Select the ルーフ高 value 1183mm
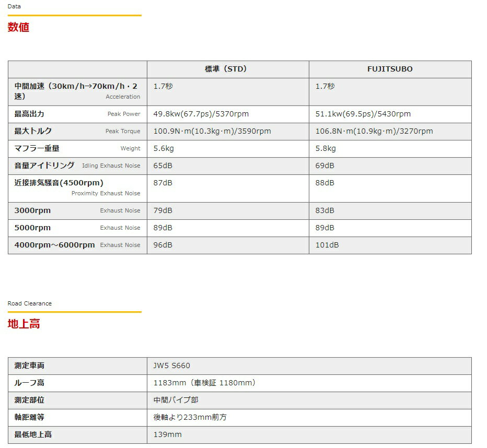Image resolution: width=487 pixels, height=448 pixels. tap(204, 383)
